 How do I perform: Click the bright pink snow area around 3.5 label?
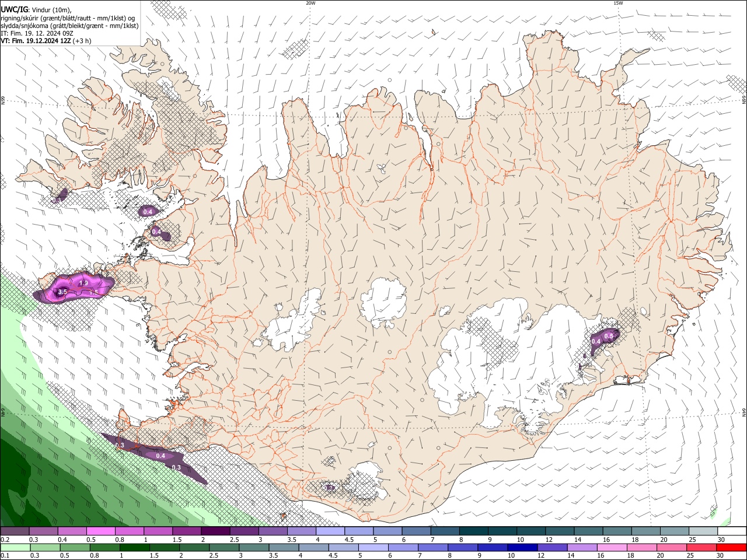pyautogui.click(x=72, y=288)
